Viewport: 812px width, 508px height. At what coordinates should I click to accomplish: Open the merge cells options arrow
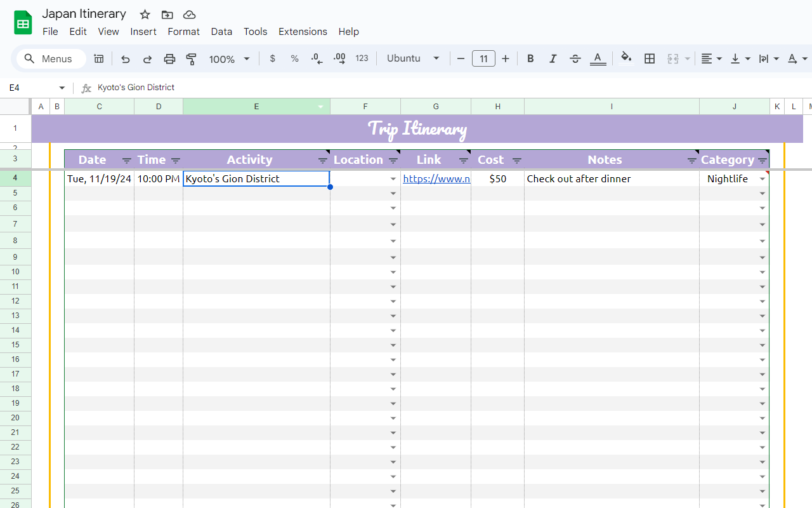(x=687, y=59)
